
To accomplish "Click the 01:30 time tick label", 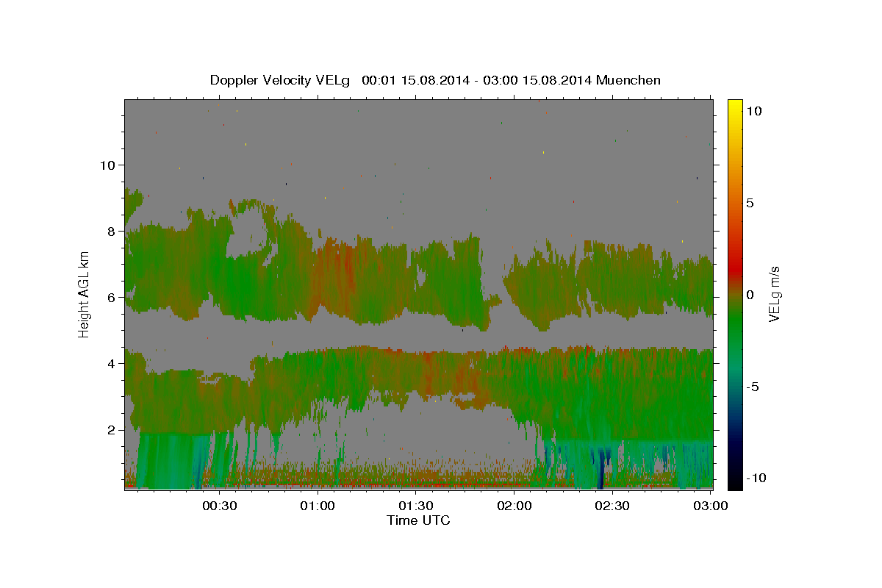I will pyautogui.click(x=415, y=506).
